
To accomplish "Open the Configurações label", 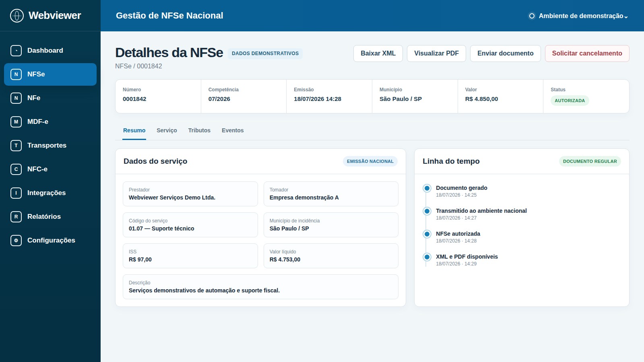I will point(51,241).
